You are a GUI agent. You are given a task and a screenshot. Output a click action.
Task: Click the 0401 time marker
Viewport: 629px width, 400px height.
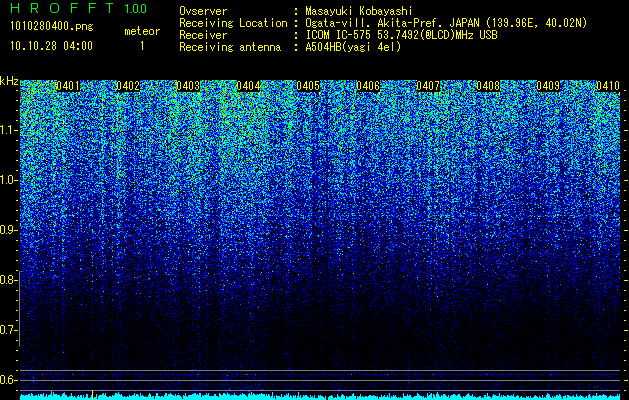[68, 86]
